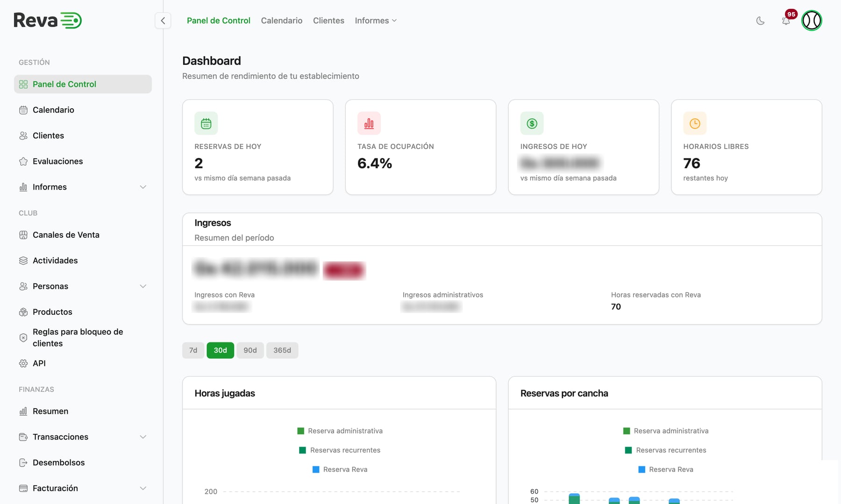This screenshot has width=841, height=504.
Task: Select the 90d period filter
Action: [x=250, y=350]
